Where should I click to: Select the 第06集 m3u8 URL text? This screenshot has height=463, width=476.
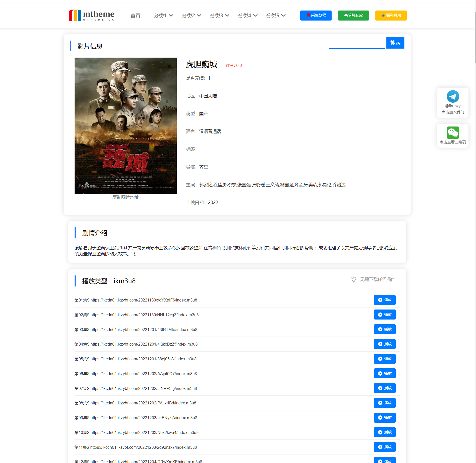(144, 374)
